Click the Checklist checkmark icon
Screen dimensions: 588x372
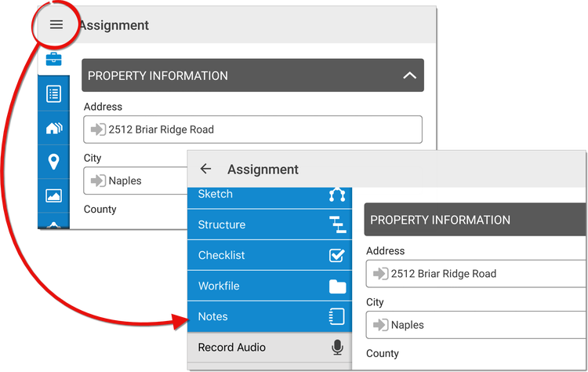point(337,255)
